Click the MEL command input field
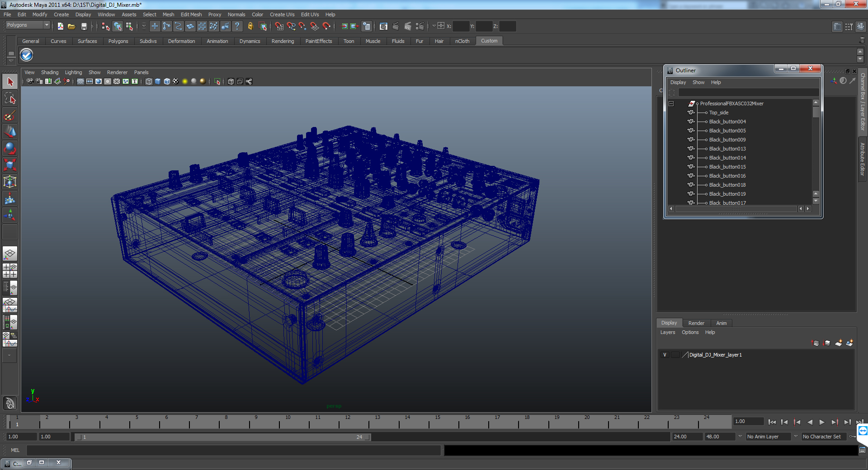 (x=234, y=450)
